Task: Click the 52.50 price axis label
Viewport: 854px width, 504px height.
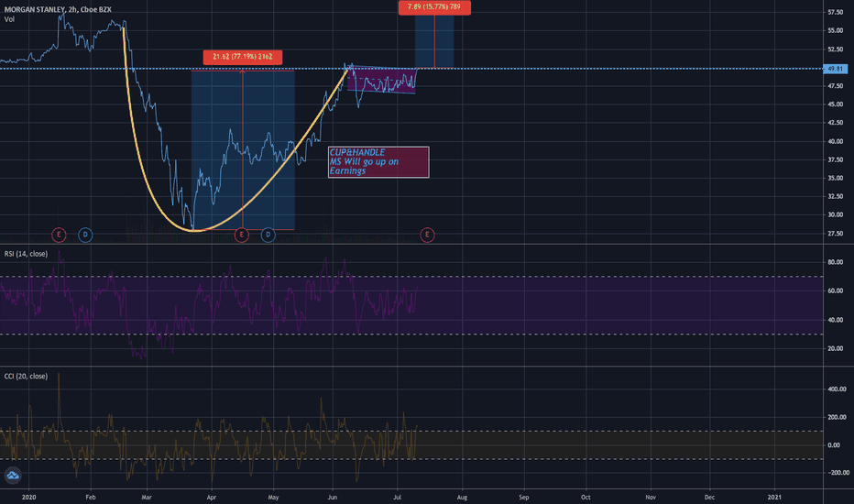Action: click(x=836, y=49)
